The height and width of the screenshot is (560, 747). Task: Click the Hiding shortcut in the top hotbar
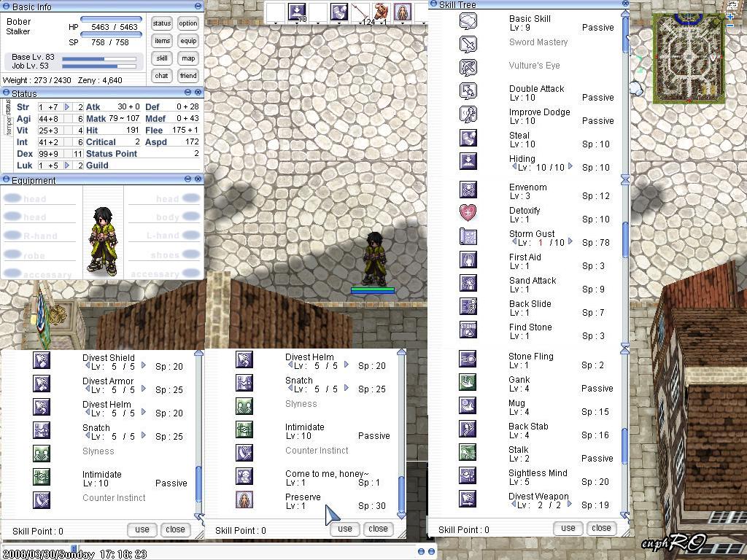coord(297,12)
